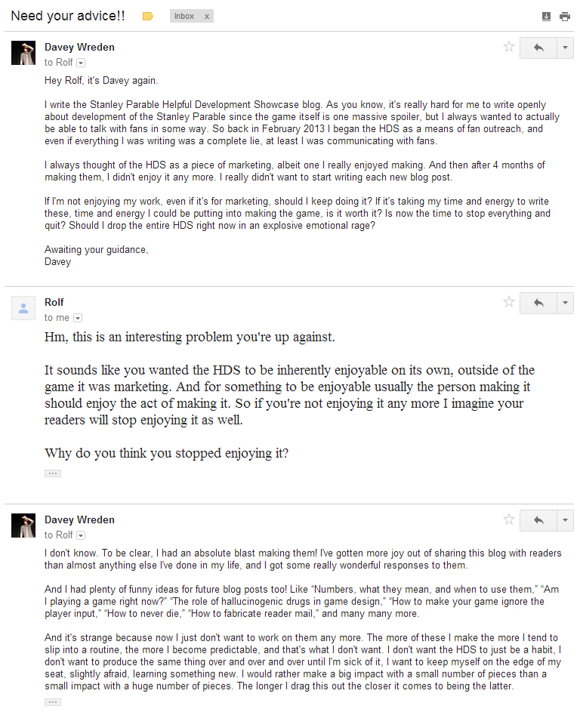This screenshot has height=728, width=580.
Task: Click the Inbox label tag
Action: [184, 17]
